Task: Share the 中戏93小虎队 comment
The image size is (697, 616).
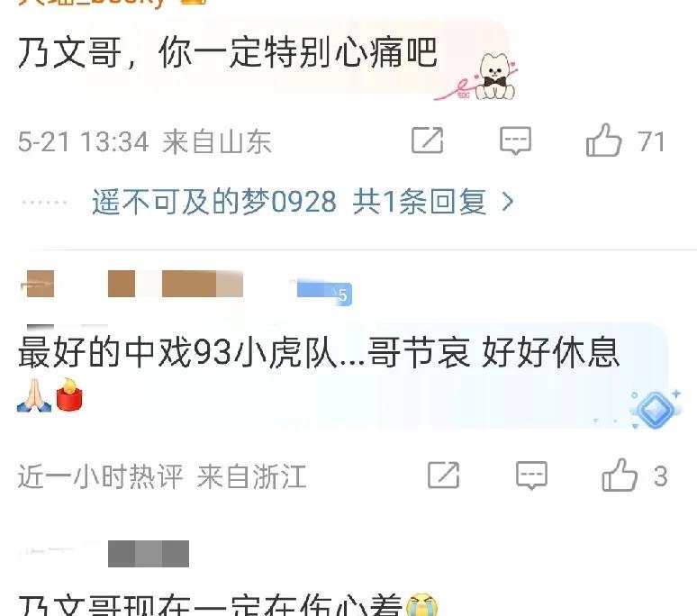Action: (443, 476)
